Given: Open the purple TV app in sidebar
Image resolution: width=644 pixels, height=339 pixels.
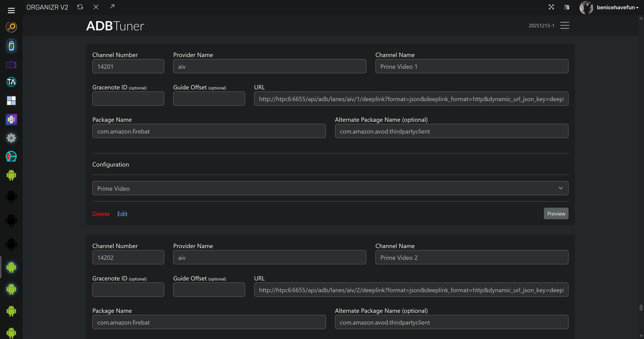Looking at the screenshot, I should 11,64.
